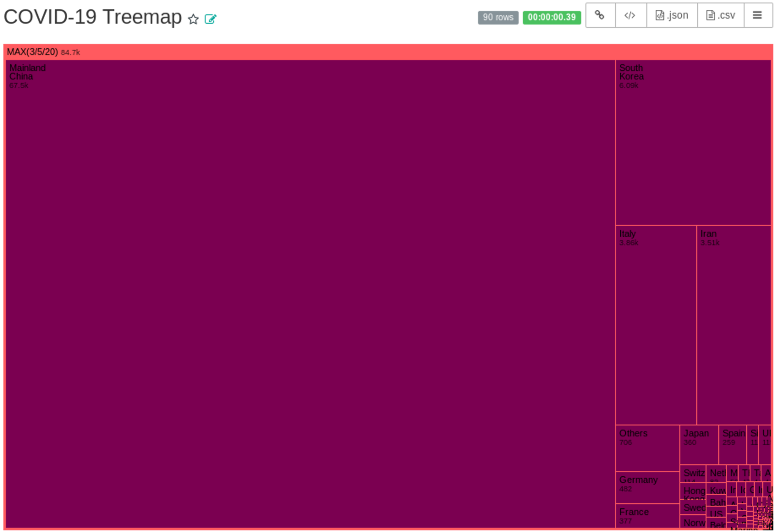The height and width of the screenshot is (532, 775).
Task: Select the Italy treemap cell
Action: pyautogui.click(x=656, y=325)
